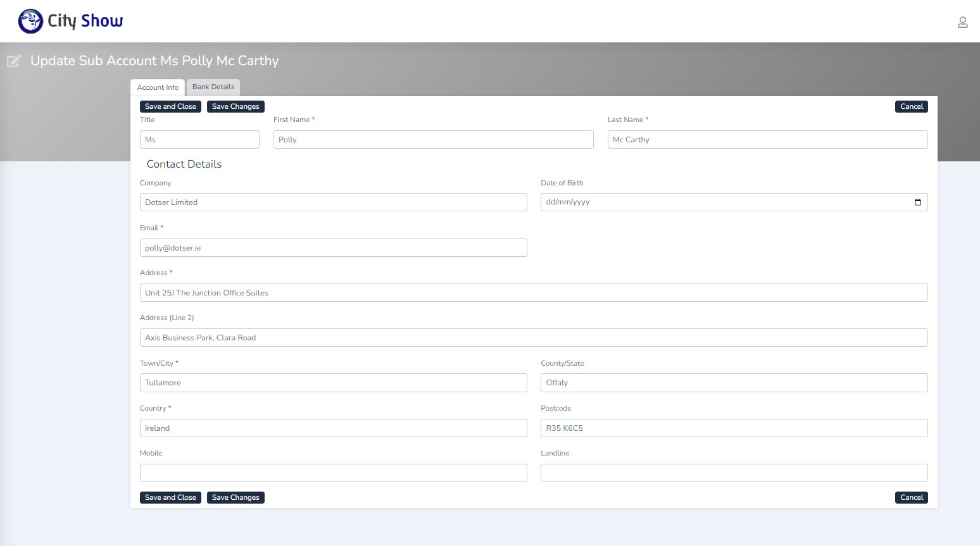This screenshot has height=546, width=980.
Task: Click the top Save Changes button
Action: [236, 107]
